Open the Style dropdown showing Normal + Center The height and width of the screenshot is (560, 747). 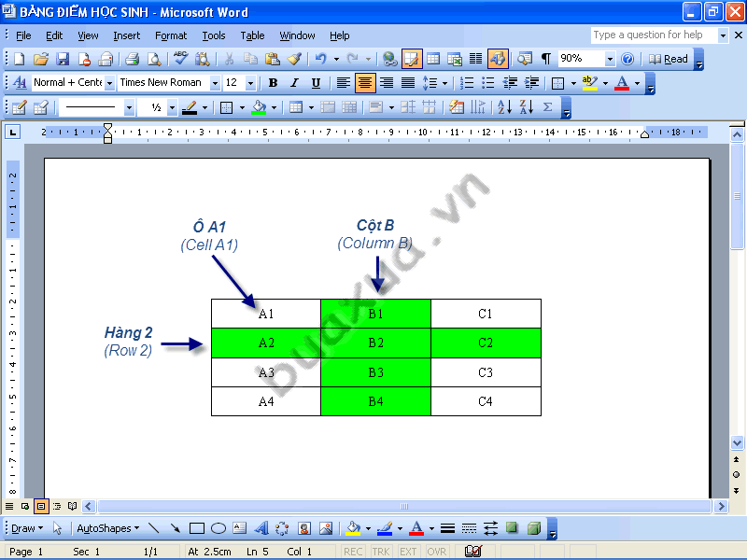point(109,83)
